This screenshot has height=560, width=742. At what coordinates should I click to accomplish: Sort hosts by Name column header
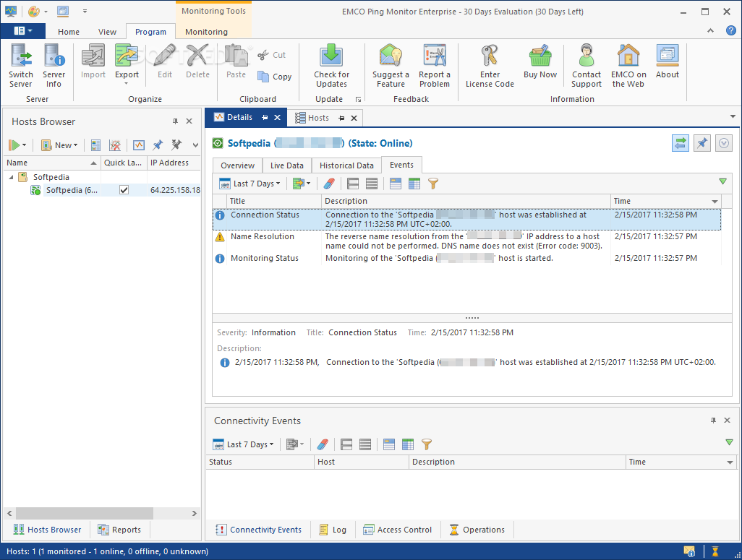pyautogui.click(x=52, y=163)
